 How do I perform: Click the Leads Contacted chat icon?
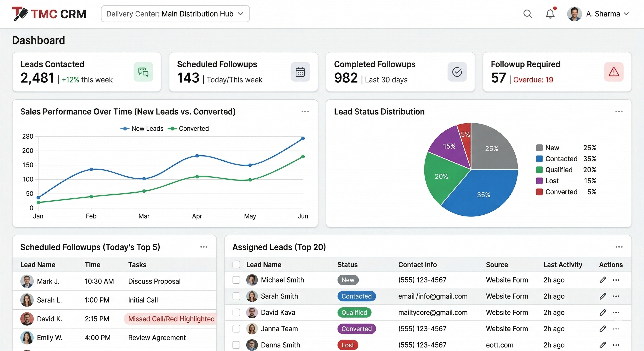(x=143, y=72)
